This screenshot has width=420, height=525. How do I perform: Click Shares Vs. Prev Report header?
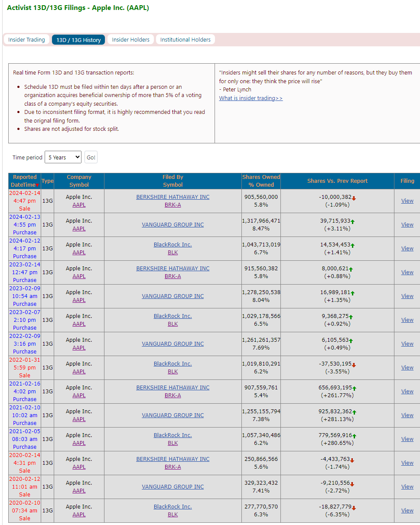[337, 181]
